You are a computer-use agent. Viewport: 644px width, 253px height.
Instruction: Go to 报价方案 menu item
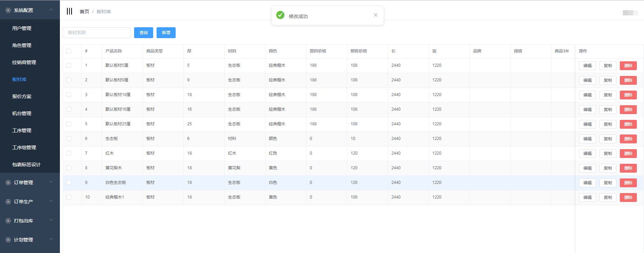(22, 96)
